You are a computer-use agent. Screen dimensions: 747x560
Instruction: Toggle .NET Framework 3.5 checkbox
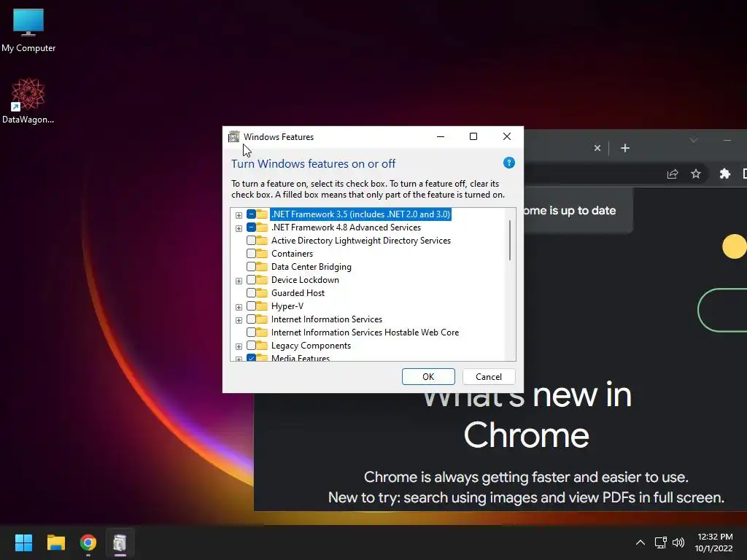click(251, 214)
